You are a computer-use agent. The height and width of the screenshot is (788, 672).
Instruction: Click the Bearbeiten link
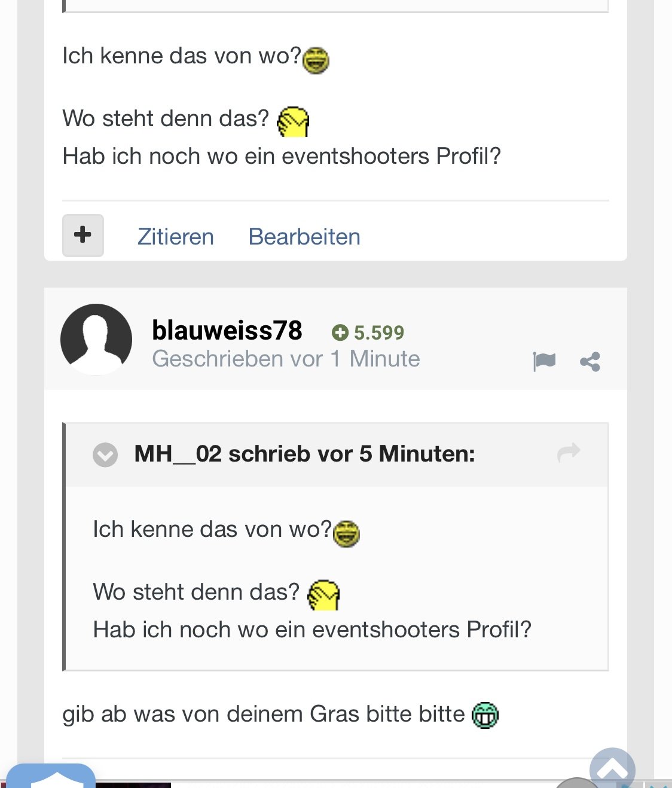pos(304,237)
